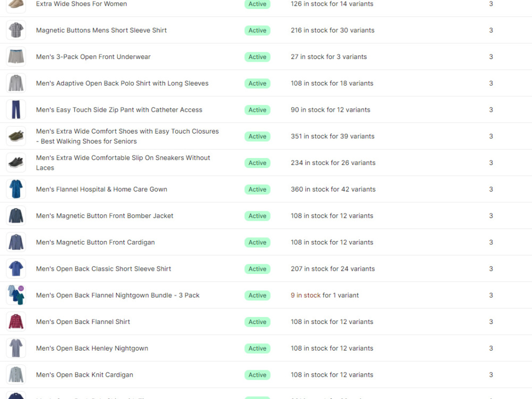Screen dimensions: 532x399
Task: Select '108 in stock for 18 variants' text
Action: pos(332,83)
